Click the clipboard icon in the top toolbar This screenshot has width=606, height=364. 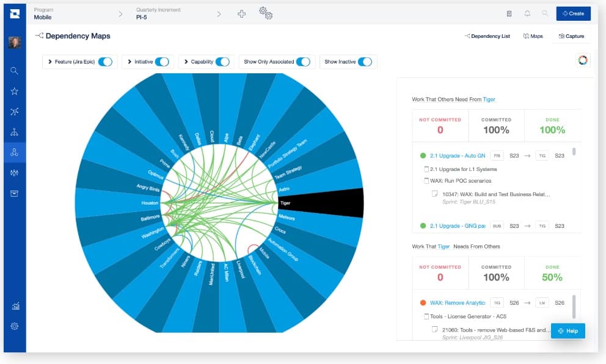point(510,13)
